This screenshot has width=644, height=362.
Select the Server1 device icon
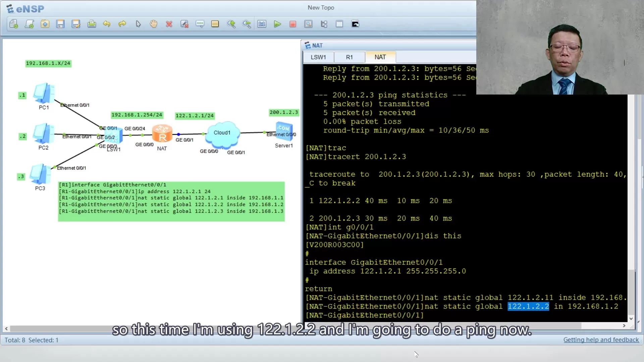[x=284, y=131]
